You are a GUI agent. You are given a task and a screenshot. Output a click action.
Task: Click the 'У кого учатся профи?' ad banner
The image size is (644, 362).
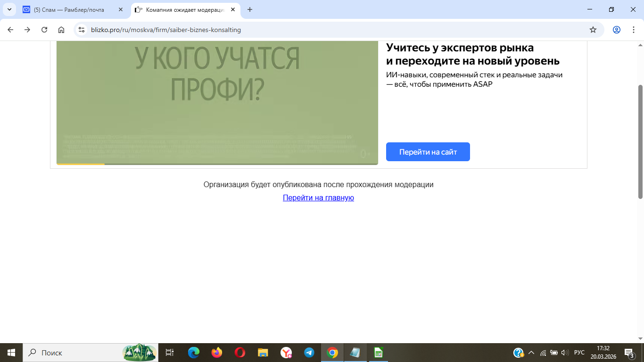(x=217, y=103)
